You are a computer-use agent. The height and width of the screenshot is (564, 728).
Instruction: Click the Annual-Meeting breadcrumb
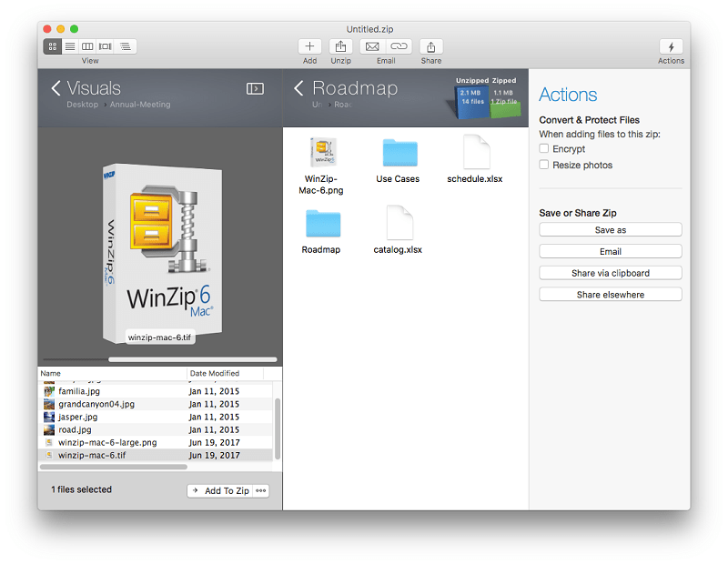tap(140, 105)
